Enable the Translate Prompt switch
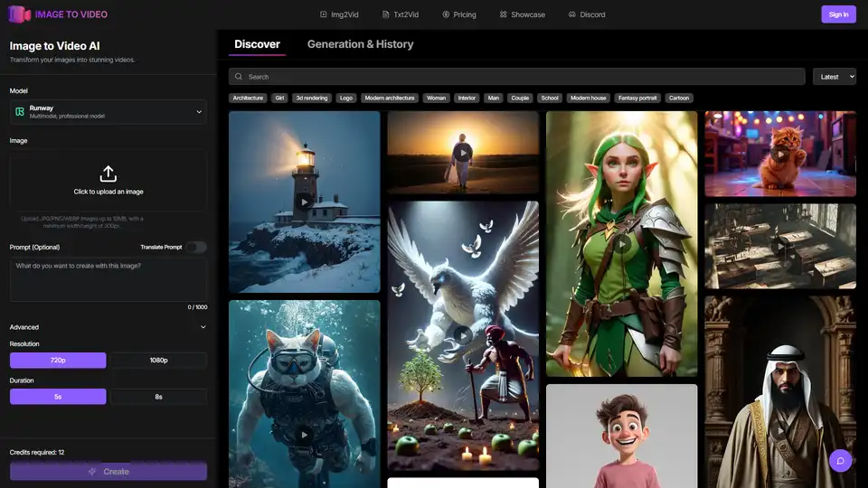 [195, 248]
